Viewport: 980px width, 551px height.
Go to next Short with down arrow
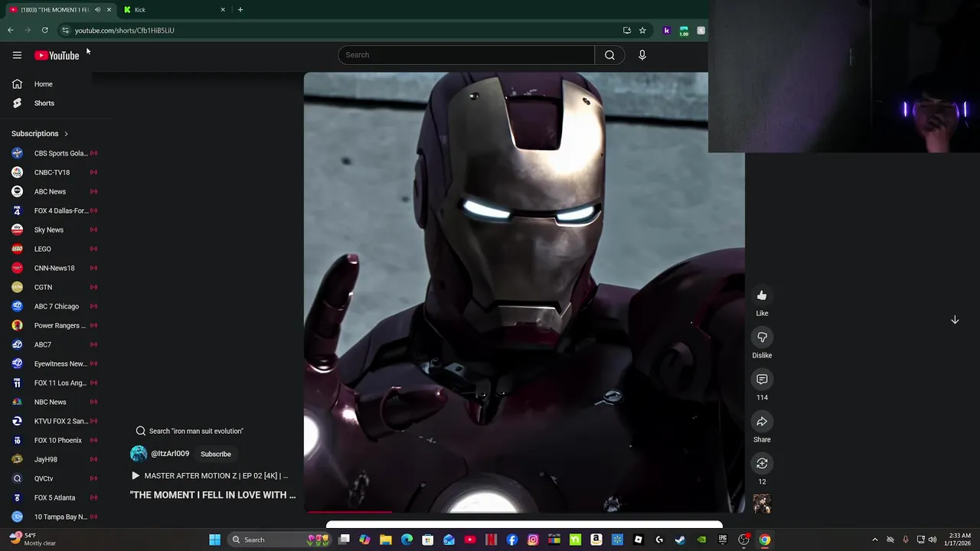pos(955,320)
